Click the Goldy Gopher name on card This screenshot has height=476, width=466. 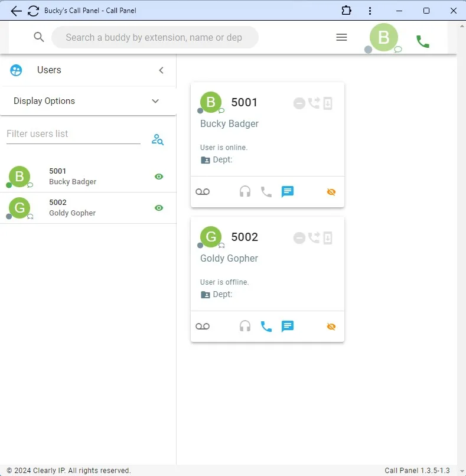click(x=229, y=258)
